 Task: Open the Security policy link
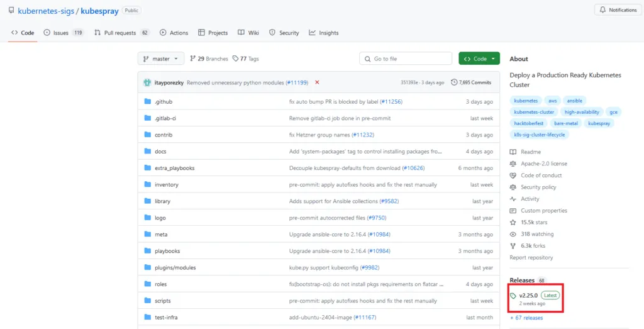(538, 187)
